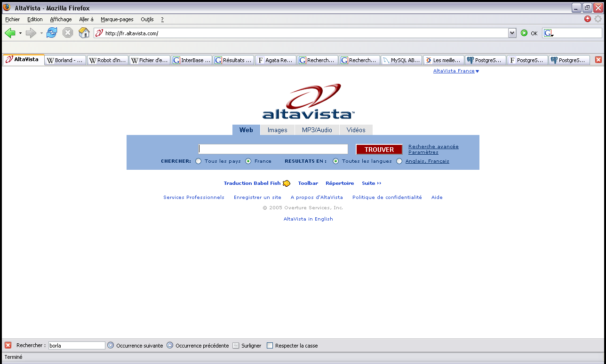Click the green OK go icon
606x364 pixels.
click(x=524, y=33)
